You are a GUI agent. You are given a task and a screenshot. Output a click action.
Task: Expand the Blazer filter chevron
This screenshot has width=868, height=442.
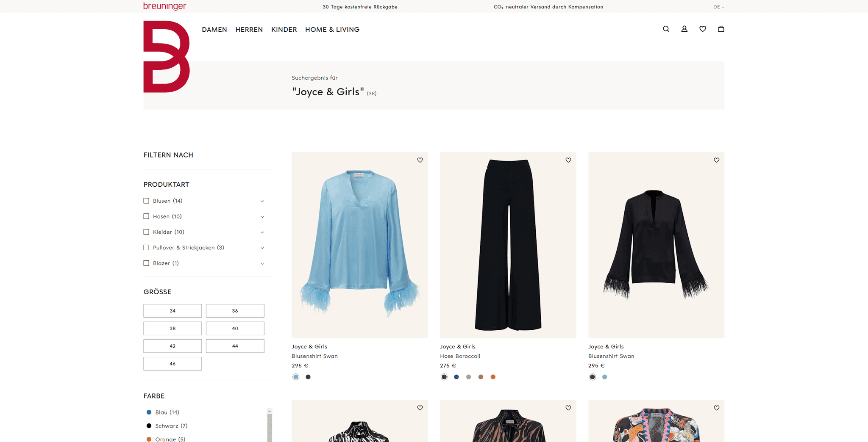click(x=262, y=264)
